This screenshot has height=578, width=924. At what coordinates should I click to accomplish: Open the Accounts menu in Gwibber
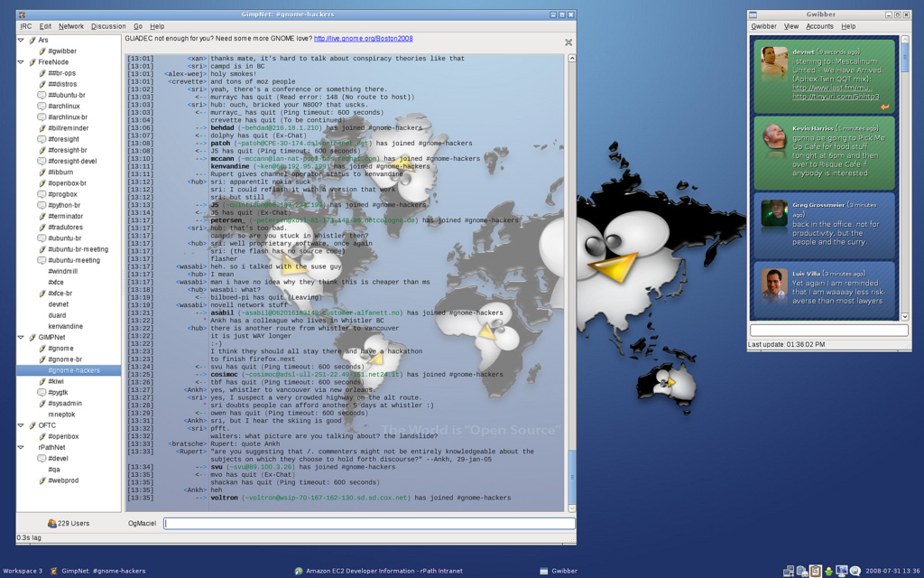(x=819, y=27)
